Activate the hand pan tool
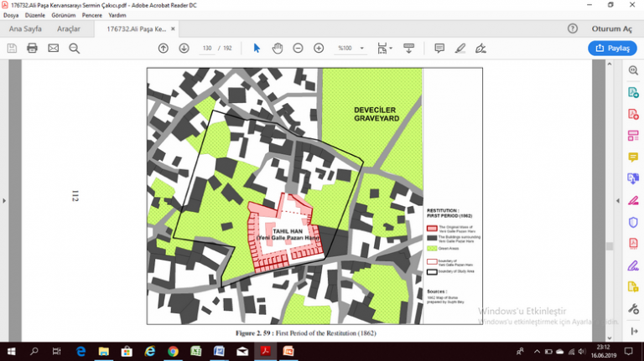 [x=279, y=48]
